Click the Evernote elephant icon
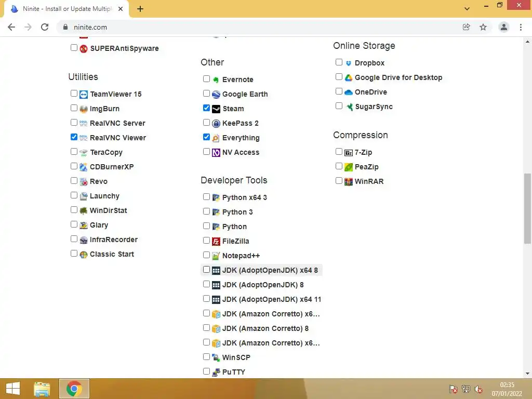 click(x=216, y=79)
